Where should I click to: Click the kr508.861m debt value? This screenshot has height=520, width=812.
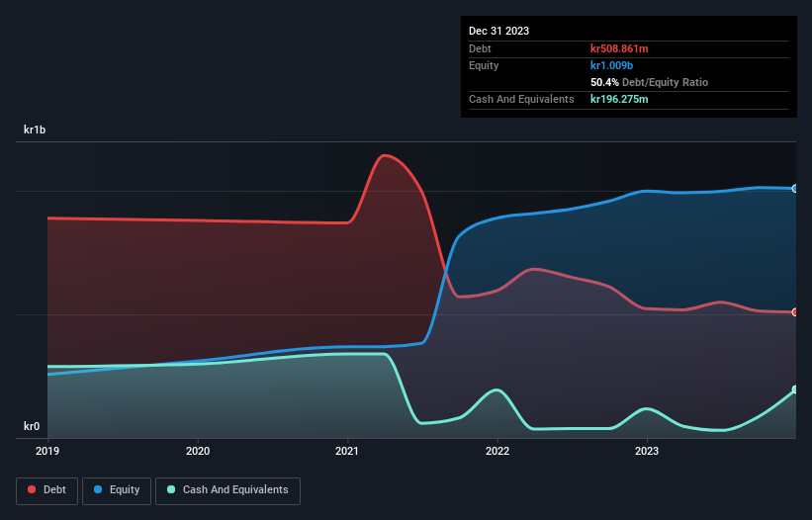pos(619,48)
